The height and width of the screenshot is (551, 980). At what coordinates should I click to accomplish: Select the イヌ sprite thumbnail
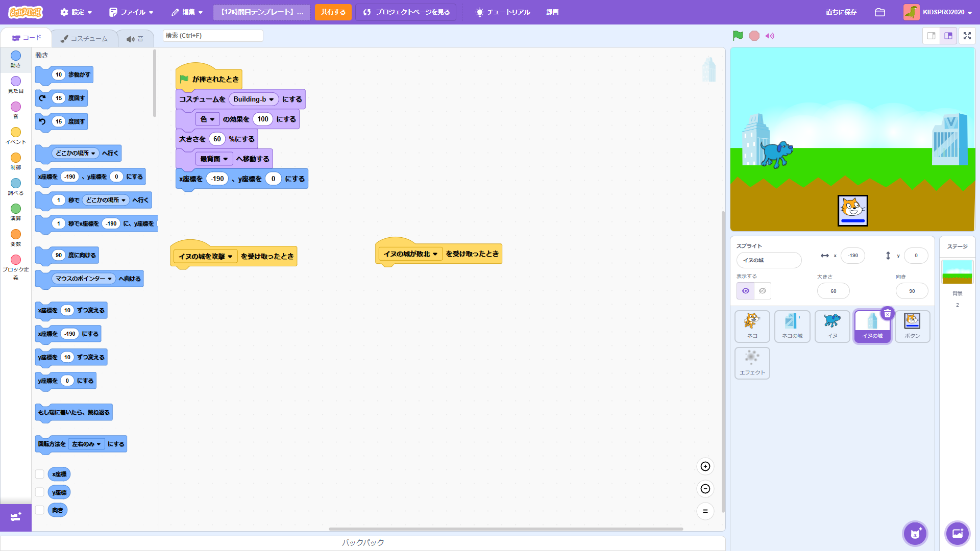[832, 325]
